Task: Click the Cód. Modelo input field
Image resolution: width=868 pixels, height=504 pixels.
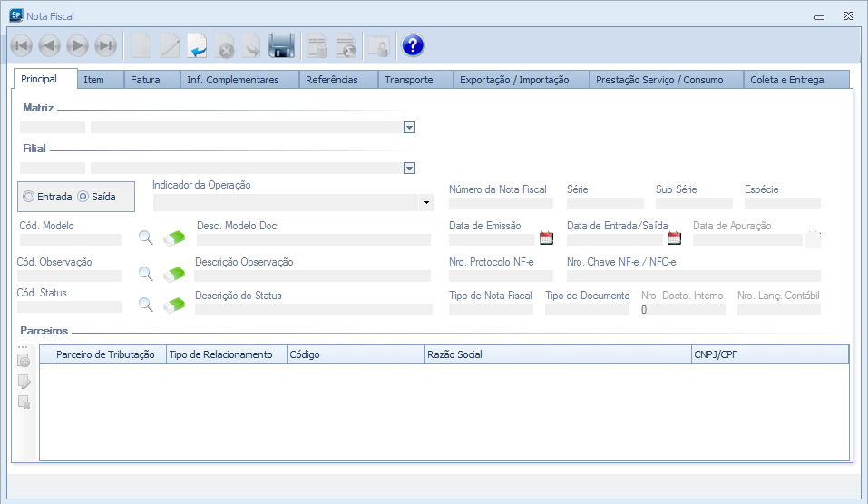Action: tap(71, 239)
